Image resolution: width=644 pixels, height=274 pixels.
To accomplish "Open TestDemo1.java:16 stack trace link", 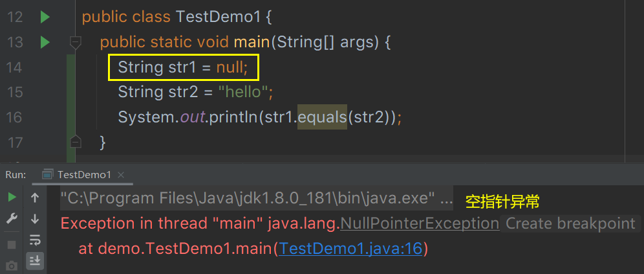I will 350,248.
